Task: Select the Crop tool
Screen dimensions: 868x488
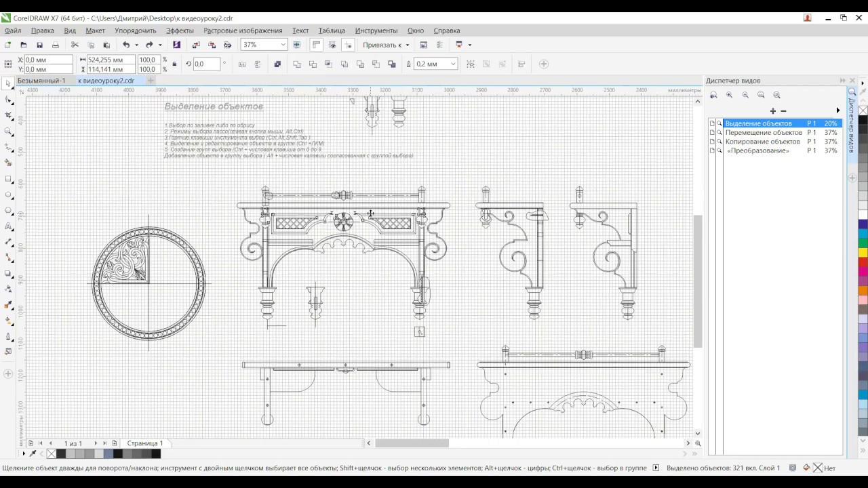Action: pos(8,116)
